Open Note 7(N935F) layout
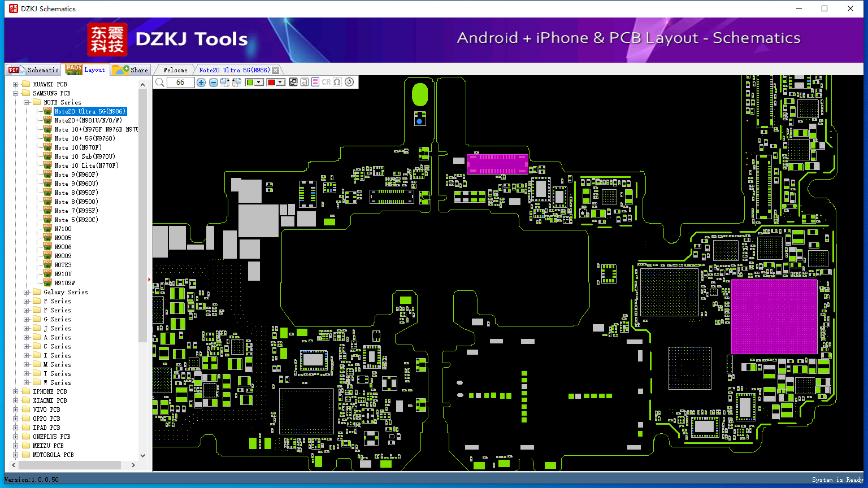Image resolution: width=868 pixels, height=488 pixels. [76, 211]
